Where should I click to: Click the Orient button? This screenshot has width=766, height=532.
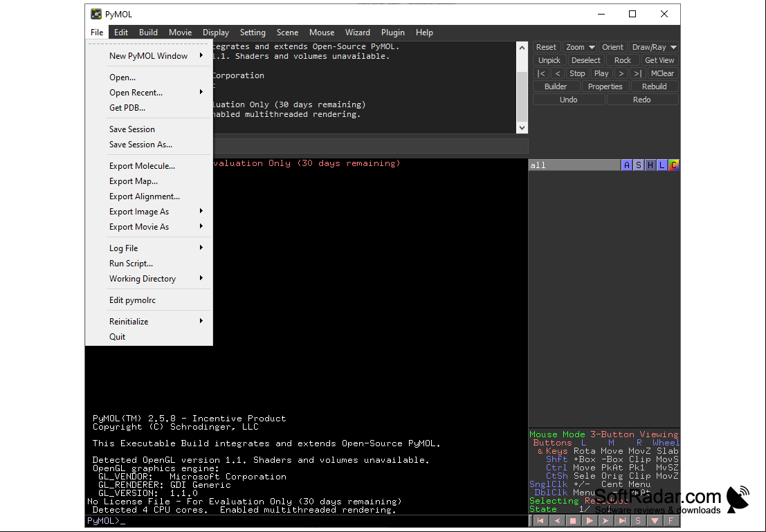612,47
